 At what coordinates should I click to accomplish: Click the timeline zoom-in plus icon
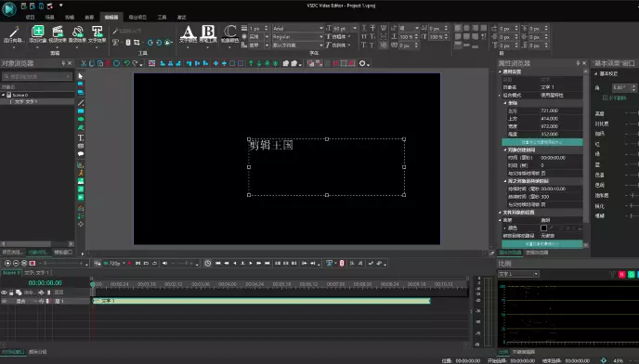tap(7, 264)
